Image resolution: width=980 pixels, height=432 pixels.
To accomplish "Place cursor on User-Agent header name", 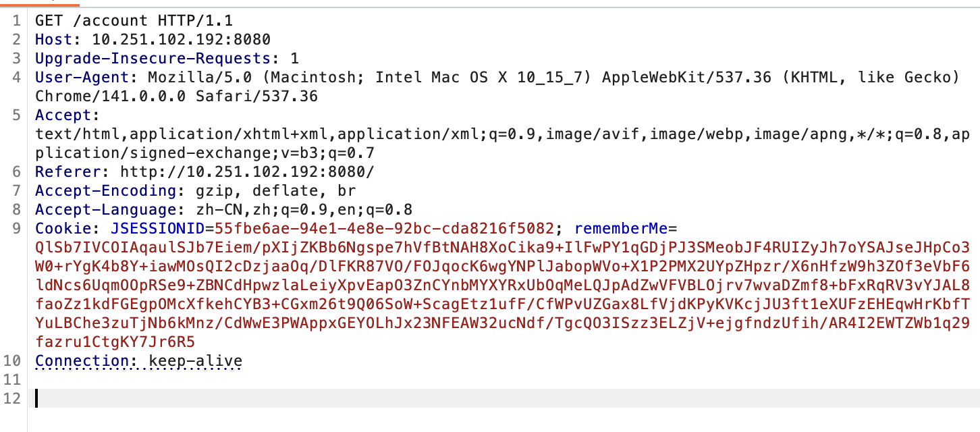I will (82, 78).
